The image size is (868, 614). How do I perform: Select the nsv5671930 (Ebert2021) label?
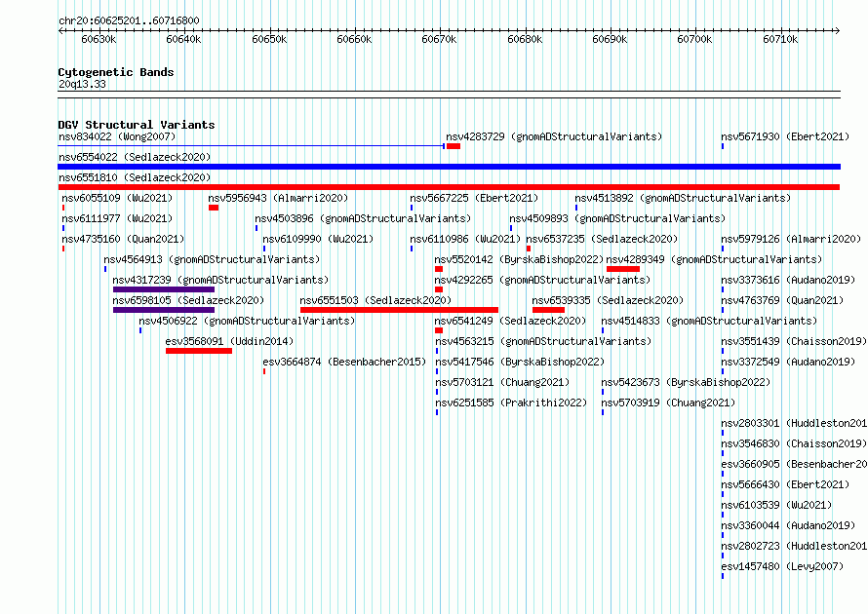[x=785, y=136]
